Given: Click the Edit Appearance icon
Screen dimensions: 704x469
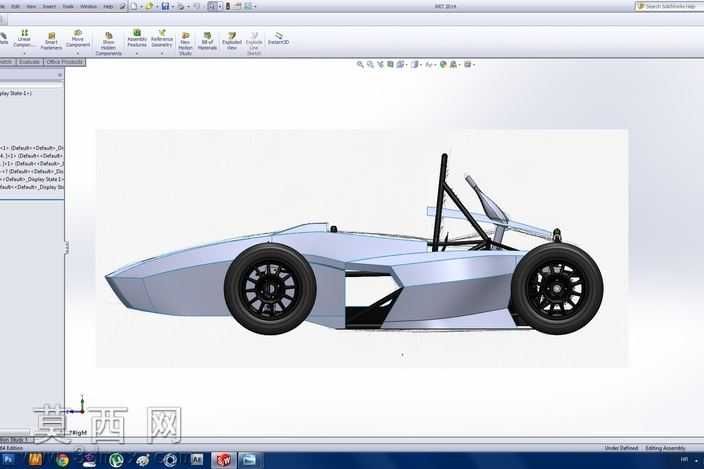Looking at the screenshot, I should coord(443,65).
